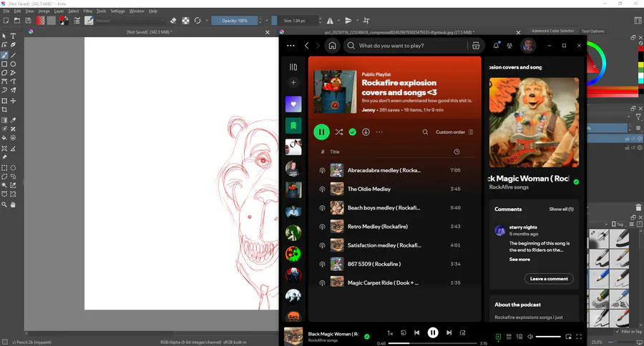The image size is (644, 346).
Task: Download the Rockafire playlist
Action: [x=366, y=132]
